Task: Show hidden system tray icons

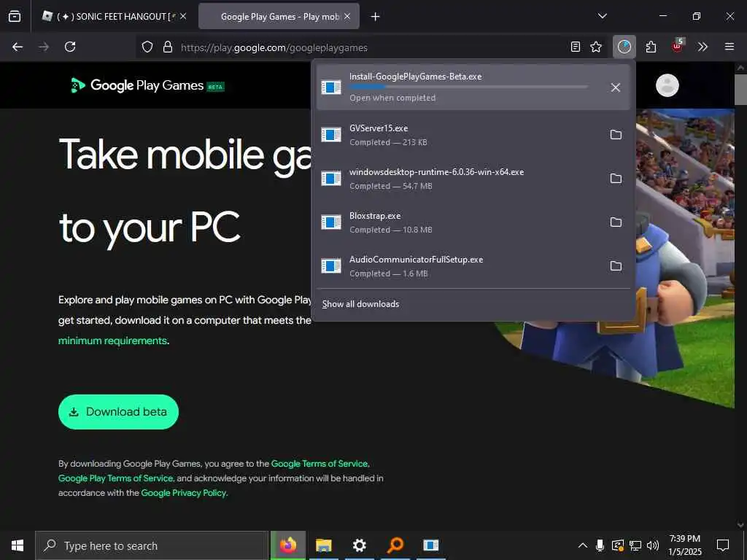Action: pos(583,545)
